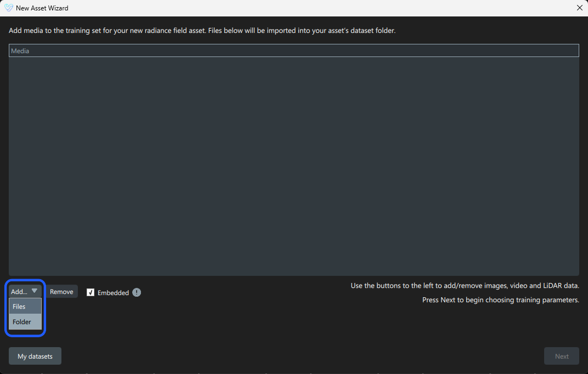Click the 'Press Next to begin' hint text
The image size is (588, 374).
click(501, 300)
